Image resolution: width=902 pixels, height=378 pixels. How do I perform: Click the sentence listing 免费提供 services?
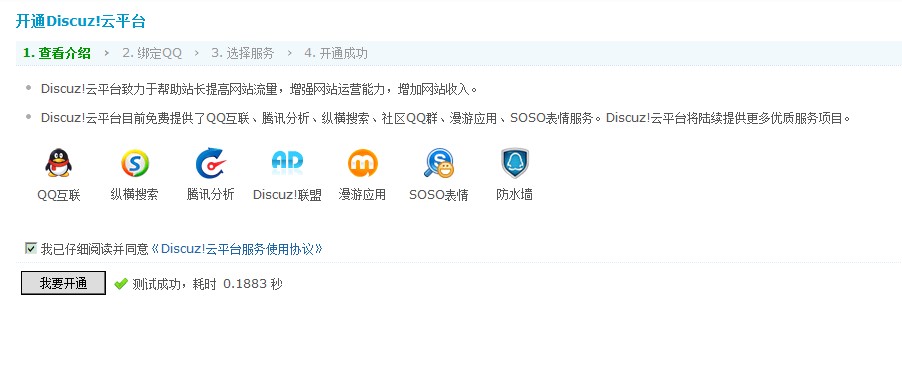click(x=446, y=119)
